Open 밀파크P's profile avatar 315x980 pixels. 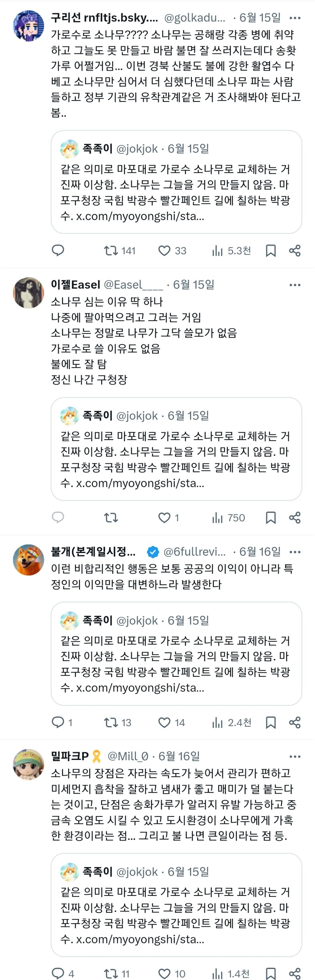[29, 765]
